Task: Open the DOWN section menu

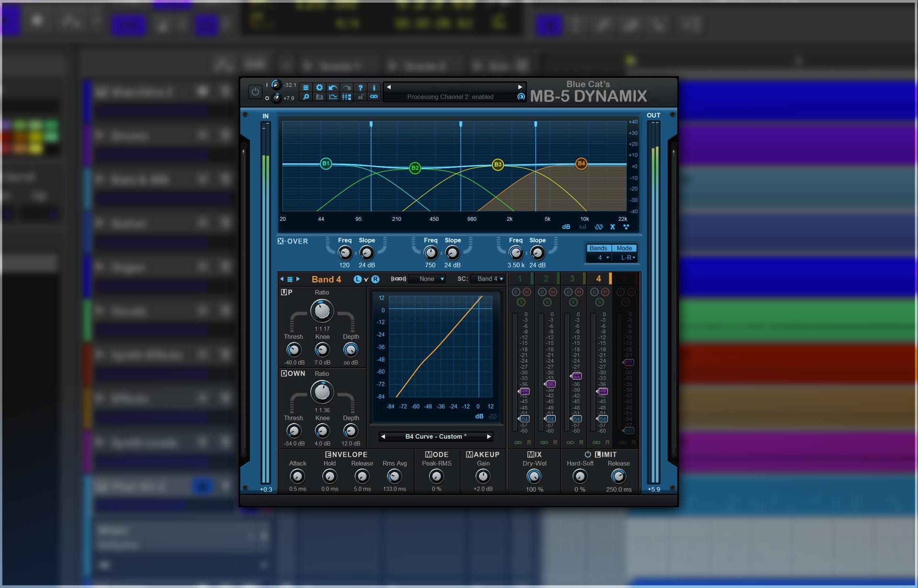Action: click(293, 373)
